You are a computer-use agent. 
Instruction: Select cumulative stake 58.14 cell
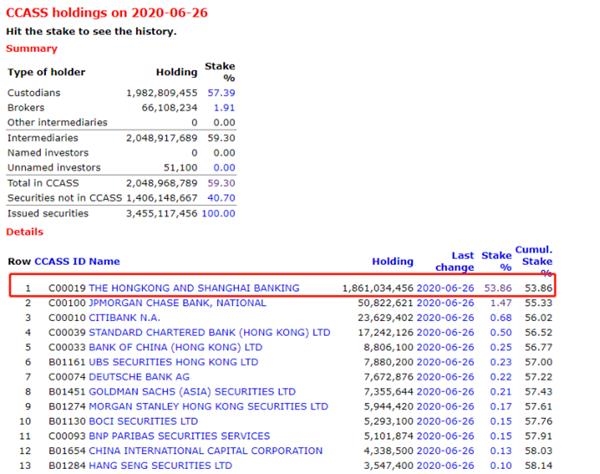pyautogui.click(x=538, y=466)
